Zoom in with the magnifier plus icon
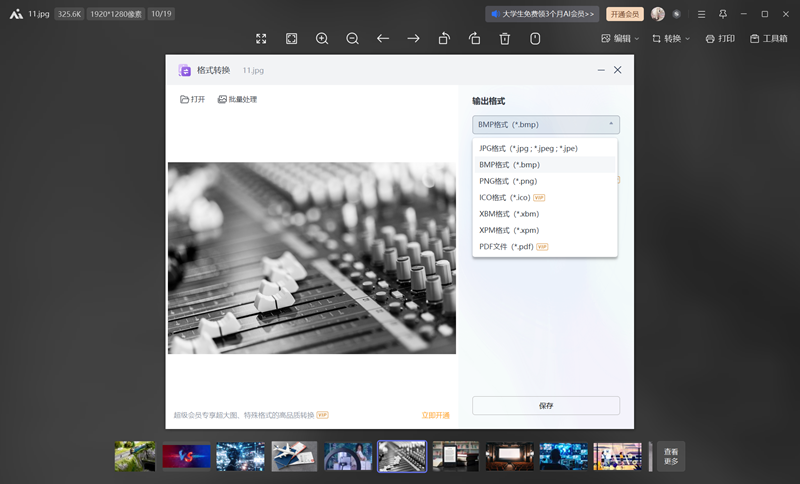 pyautogui.click(x=322, y=38)
